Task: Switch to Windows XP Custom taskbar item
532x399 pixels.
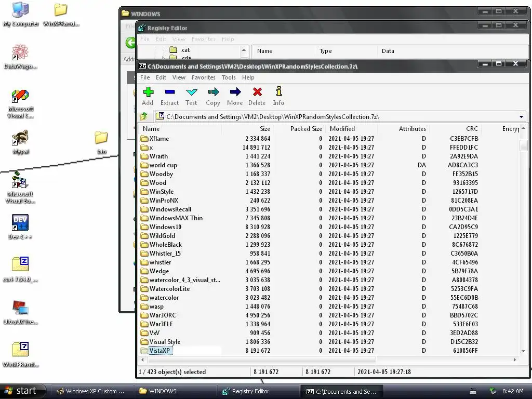Action: click(x=91, y=391)
